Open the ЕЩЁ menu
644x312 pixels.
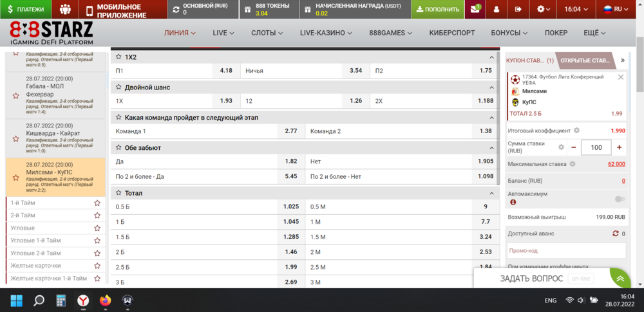(x=594, y=33)
